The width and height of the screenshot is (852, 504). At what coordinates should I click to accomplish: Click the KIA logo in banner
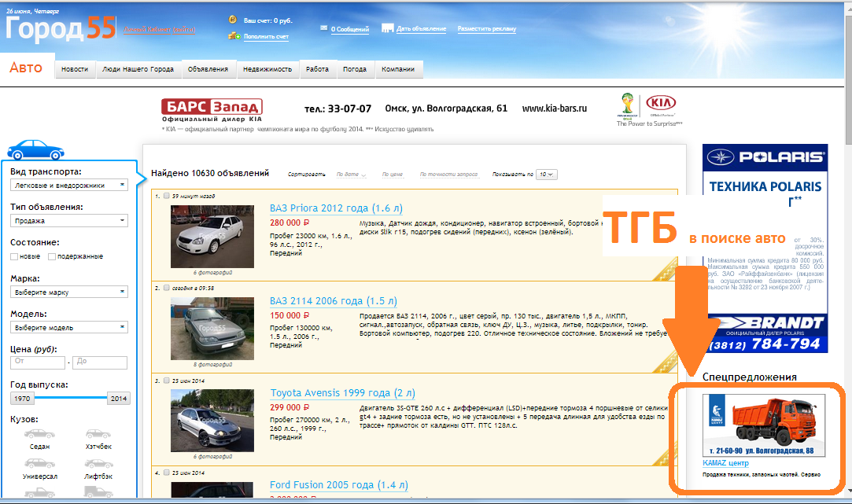(661, 103)
